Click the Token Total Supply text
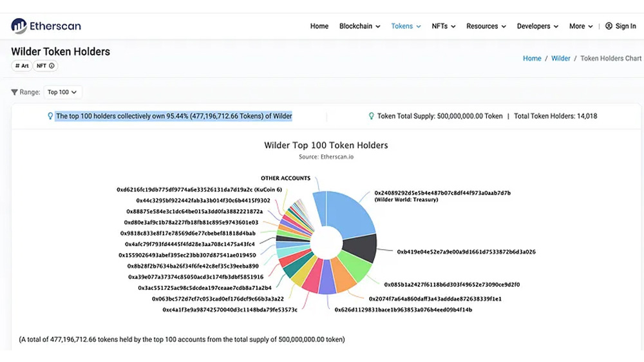This screenshot has width=644, height=362. (x=440, y=116)
